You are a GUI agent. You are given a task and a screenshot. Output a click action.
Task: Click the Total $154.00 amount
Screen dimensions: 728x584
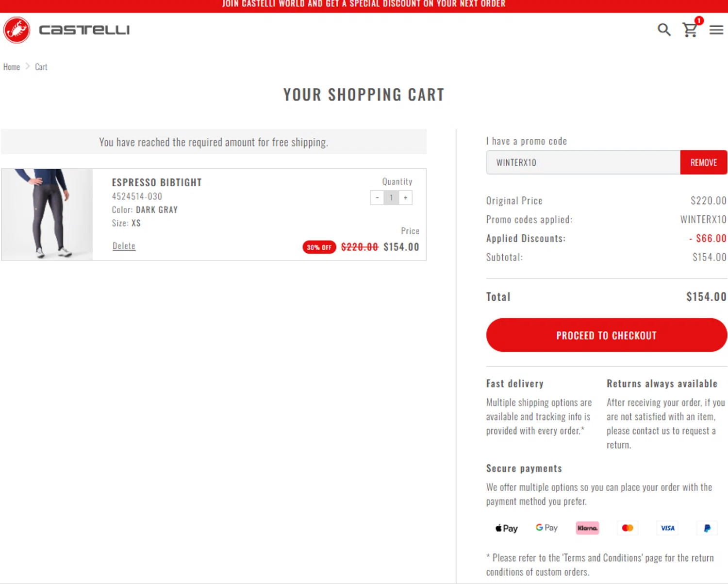click(707, 297)
